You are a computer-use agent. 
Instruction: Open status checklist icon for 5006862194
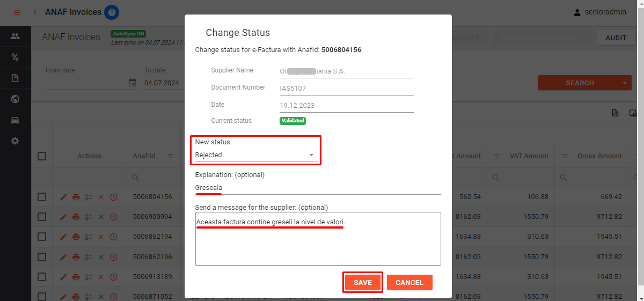click(x=89, y=237)
